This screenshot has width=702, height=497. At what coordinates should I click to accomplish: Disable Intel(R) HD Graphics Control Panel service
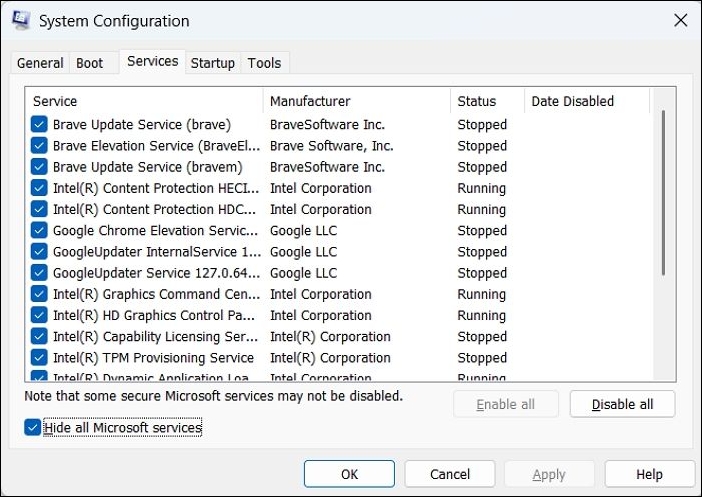[x=39, y=316]
